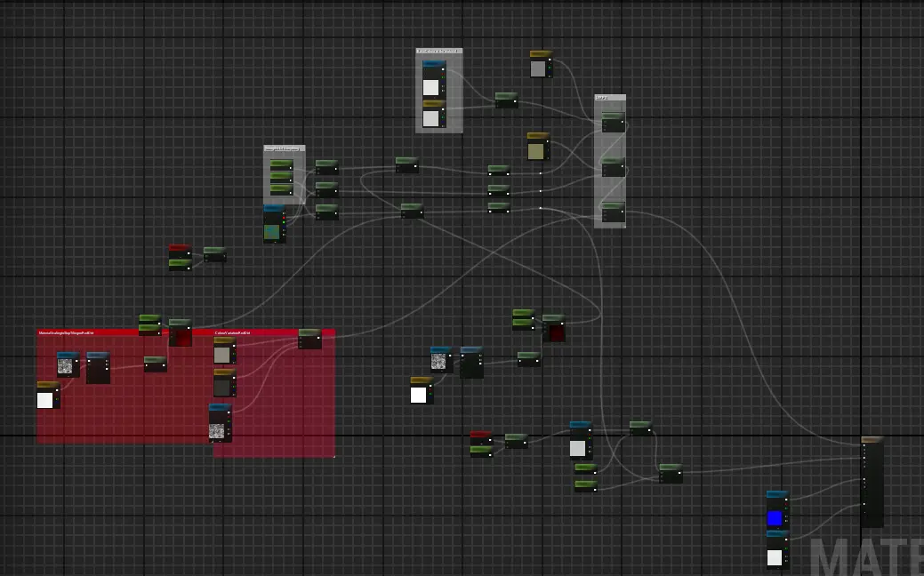
Task: Select the red-header node near the bottom center
Action: click(x=481, y=437)
